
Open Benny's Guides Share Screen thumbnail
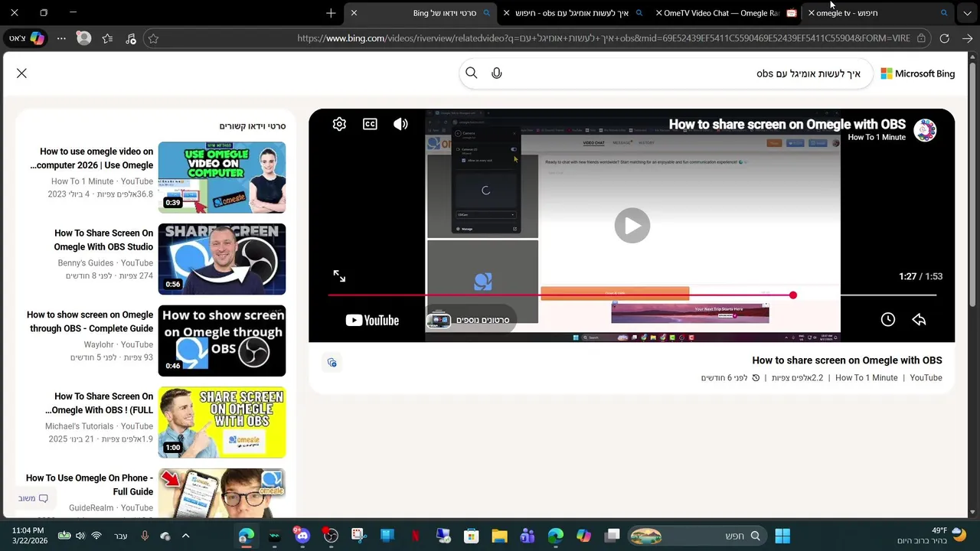(222, 259)
